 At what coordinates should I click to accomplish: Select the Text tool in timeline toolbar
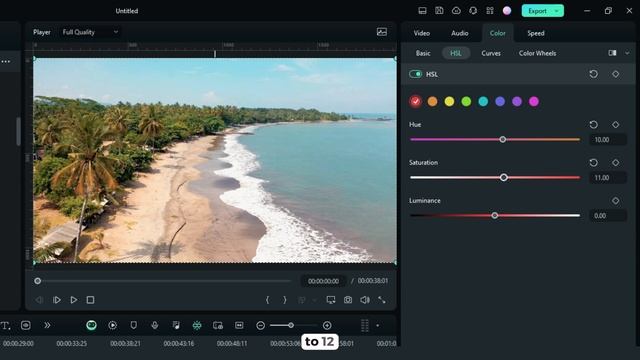5,325
